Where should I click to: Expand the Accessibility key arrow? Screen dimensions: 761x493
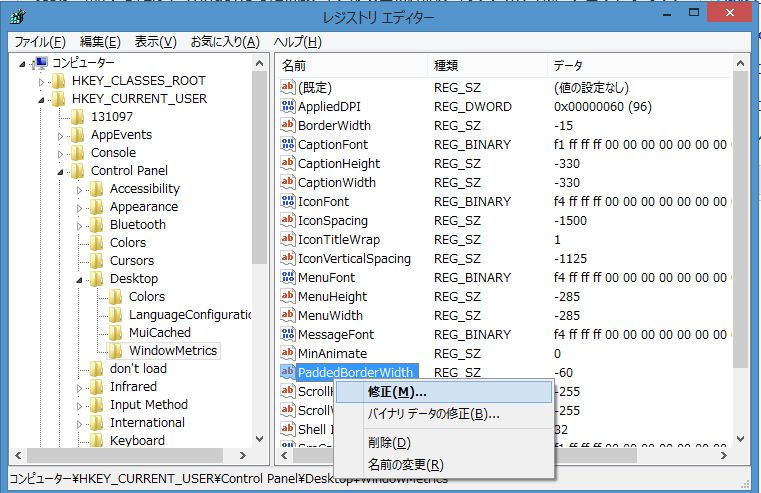coord(80,189)
